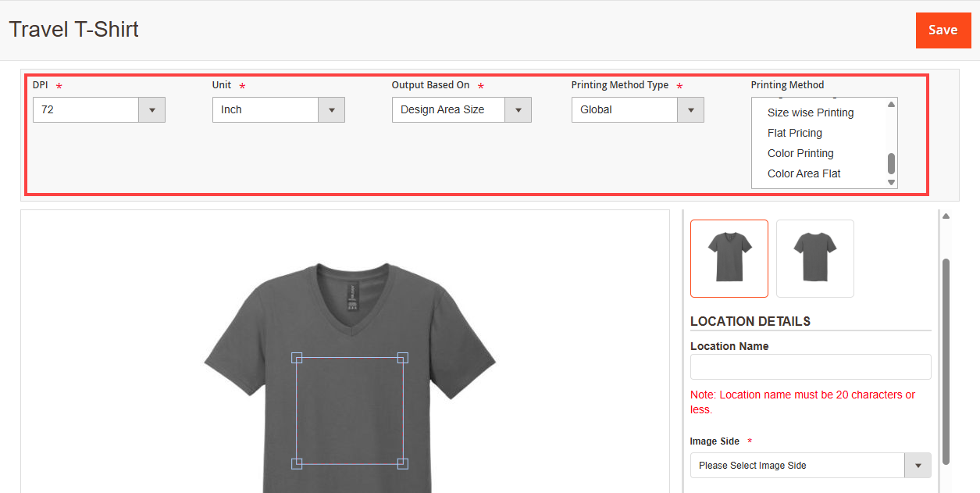Image resolution: width=980 pixels, height=493 pixels.
Task: Click the Save button
Action: [943, 30]
